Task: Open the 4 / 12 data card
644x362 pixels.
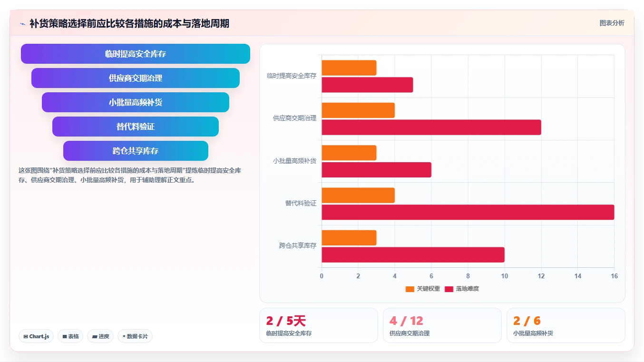Action: pyautogui.click(x=442, y=325)
